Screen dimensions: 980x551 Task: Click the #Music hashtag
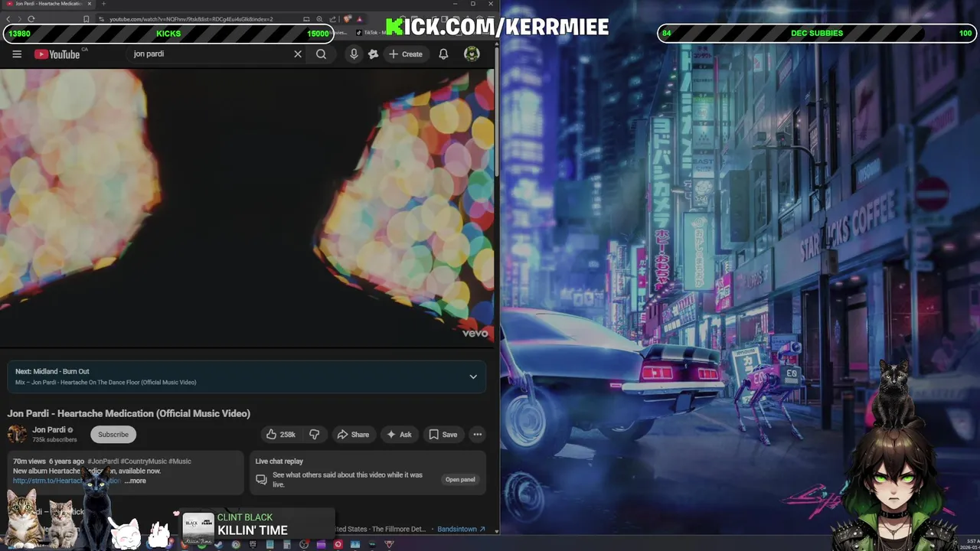pos(180,461)
